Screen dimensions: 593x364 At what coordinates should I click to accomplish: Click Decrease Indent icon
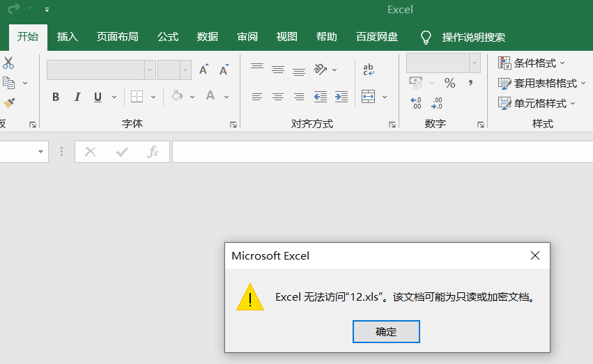321,97
